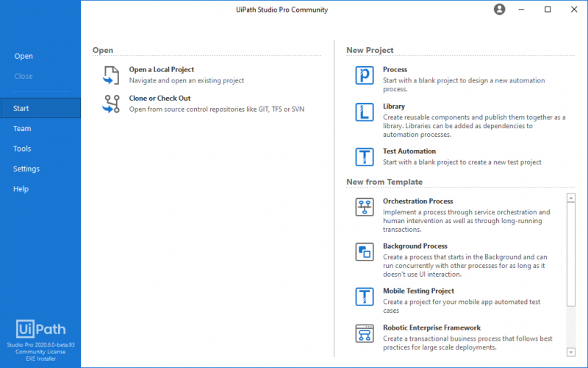Select the Start tab in sidebar
The height and width of the screenshot is (368, 588).
21,108
